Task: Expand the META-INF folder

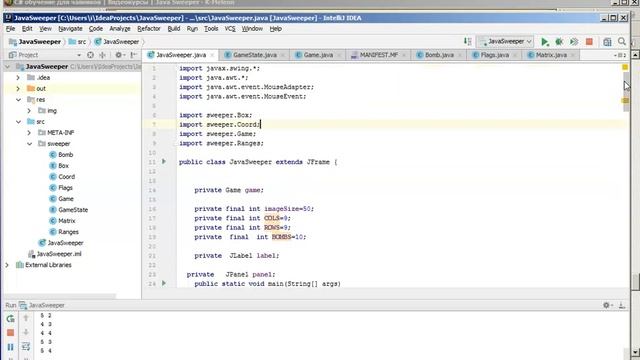Action: tap(29, 133)
